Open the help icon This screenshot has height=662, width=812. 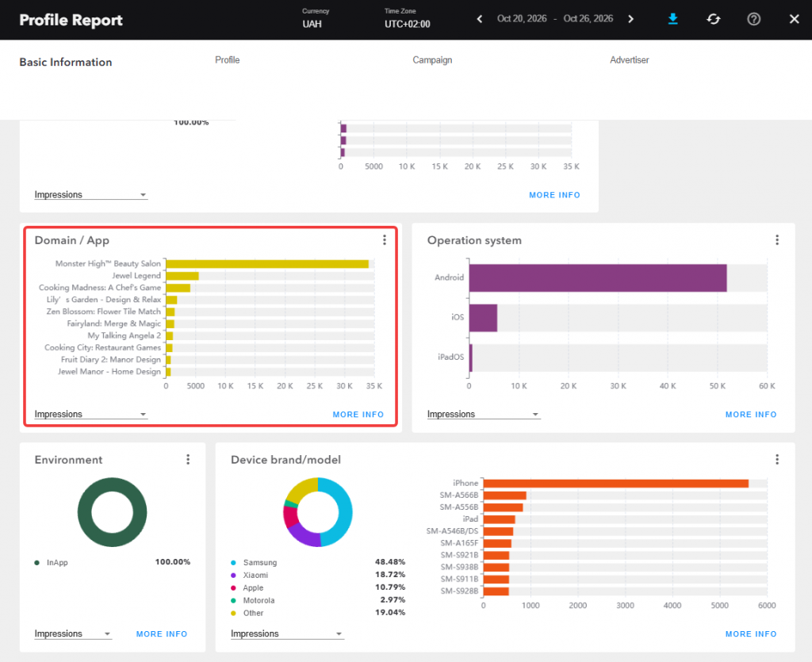click(x=753, y=19)
